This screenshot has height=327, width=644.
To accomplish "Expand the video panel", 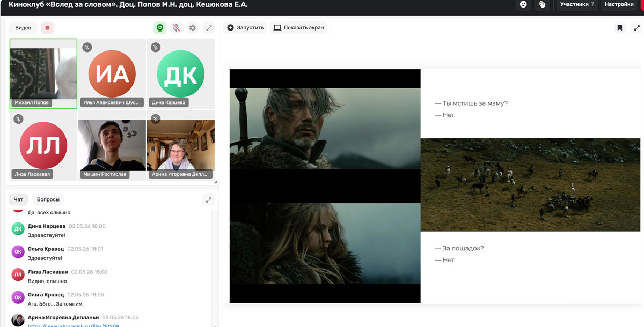I will [x=209, y=28].
